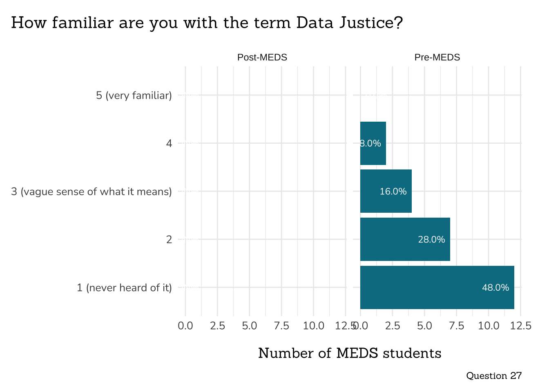Viewport: 549px width, 392px height.
Task: Click the 10.0 tick under Pre-MEDS panel
Action: coord(489,326)
